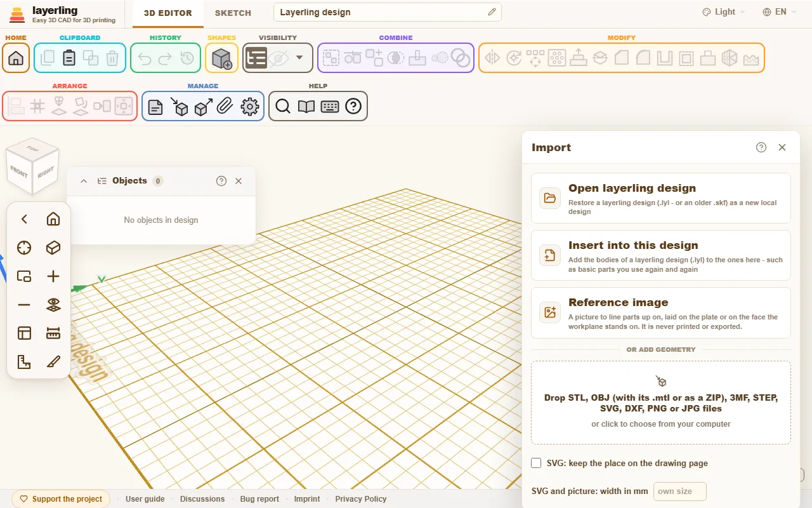Toggle the eye-over-plane view icon
Screen dimensions: 812x508
pyautogui.click(x=53, y=305)
